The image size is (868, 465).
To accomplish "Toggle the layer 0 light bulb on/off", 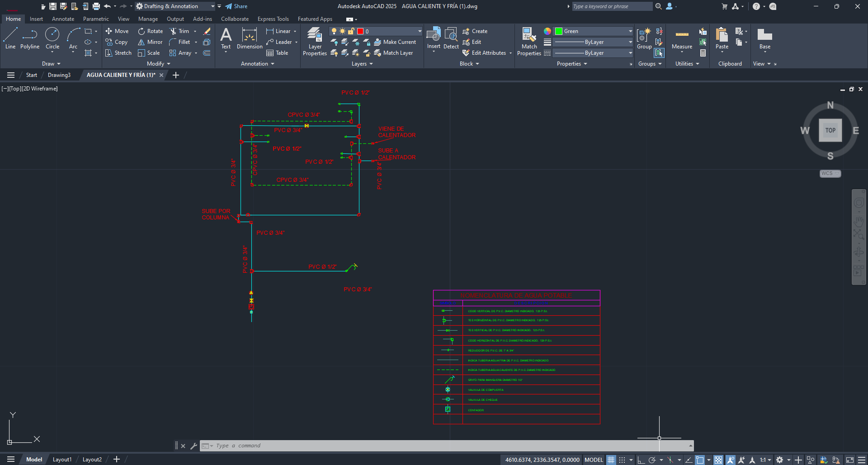I will [334, 31].
